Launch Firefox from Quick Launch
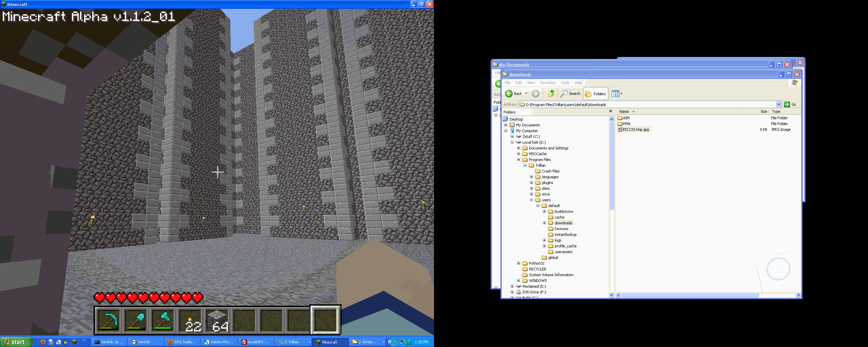The image size is (868, 347). click(43, 342)
